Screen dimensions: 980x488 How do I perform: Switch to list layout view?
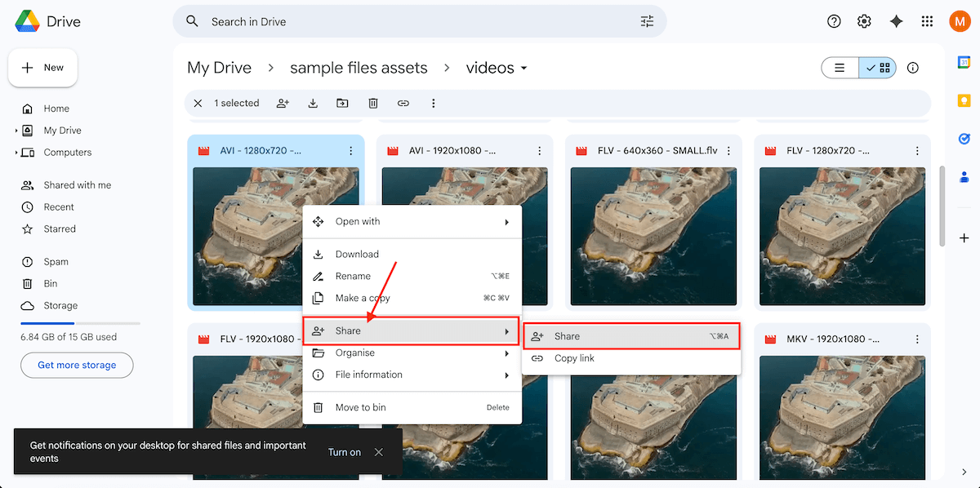coord(840,68)
